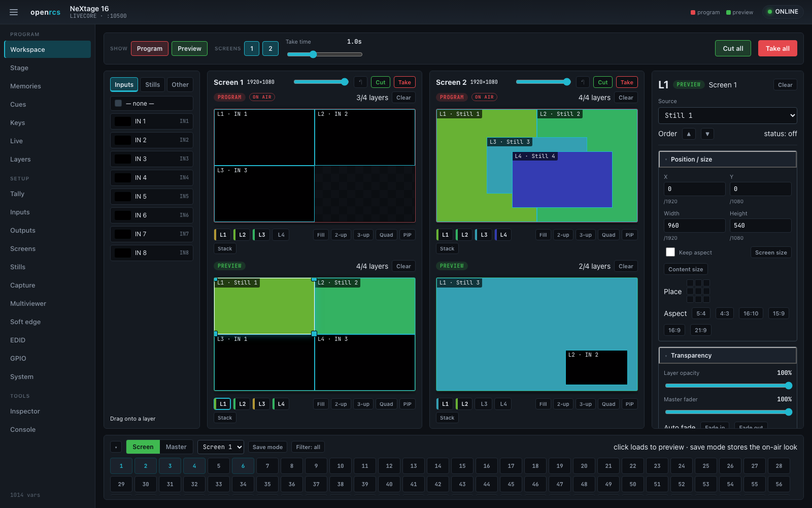Clear the Screen 1 preview layers

[x=403, y=266]
